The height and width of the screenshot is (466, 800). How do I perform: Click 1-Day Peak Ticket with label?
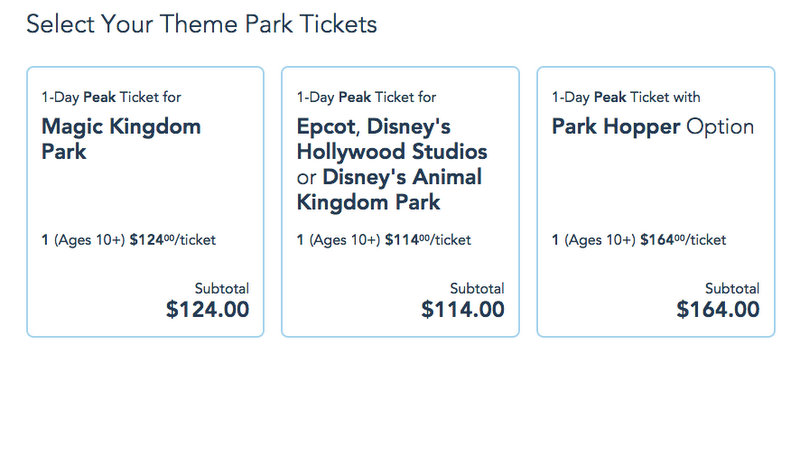626,97
